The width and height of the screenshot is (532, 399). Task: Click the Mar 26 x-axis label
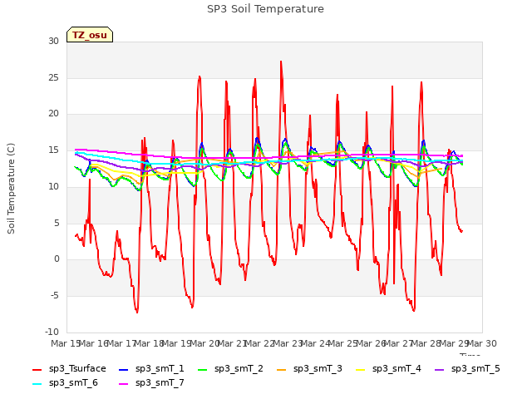click(371, 343)
